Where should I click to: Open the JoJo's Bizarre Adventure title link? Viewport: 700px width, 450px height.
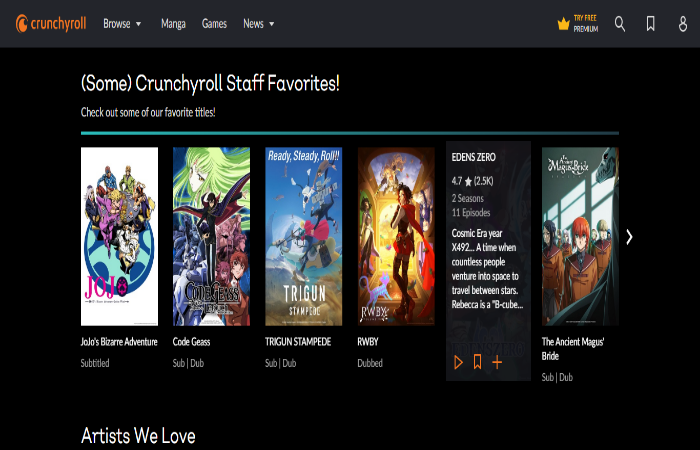119,342
